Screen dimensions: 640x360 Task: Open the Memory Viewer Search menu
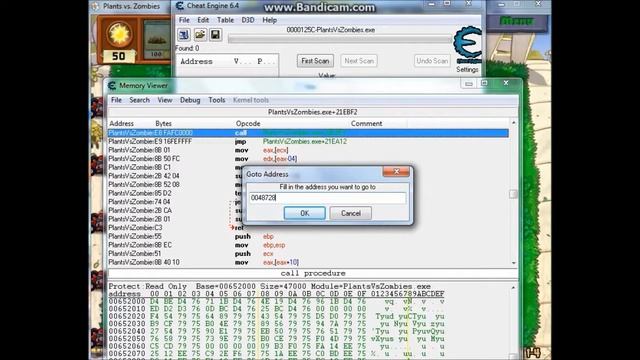coord(140,100)
